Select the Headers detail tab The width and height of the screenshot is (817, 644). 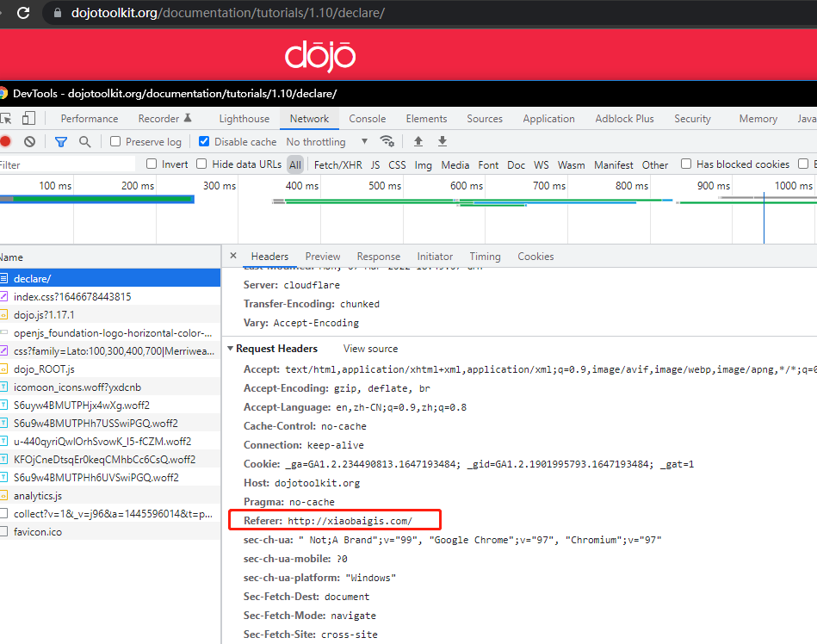pyautogui.click(x=269, y=257)
